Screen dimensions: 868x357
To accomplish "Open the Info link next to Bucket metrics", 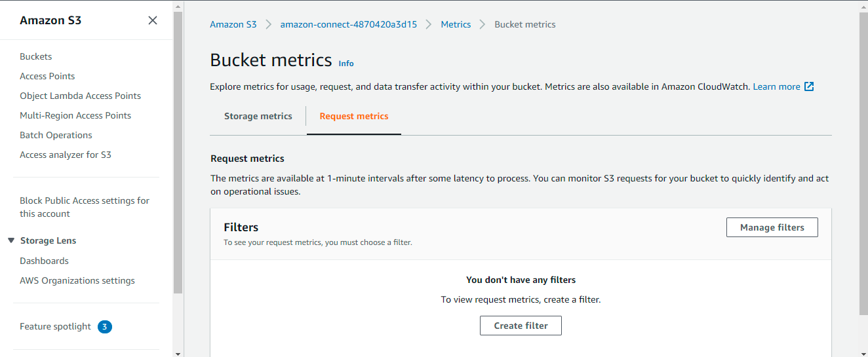I will click(x=346, y=64).
